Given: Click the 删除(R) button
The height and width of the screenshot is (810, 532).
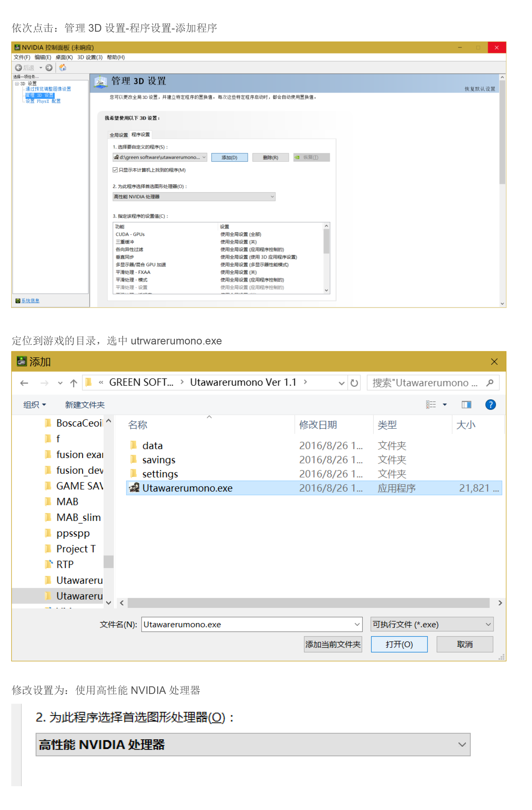Looking at the screenshot, I should pos(270,157).
